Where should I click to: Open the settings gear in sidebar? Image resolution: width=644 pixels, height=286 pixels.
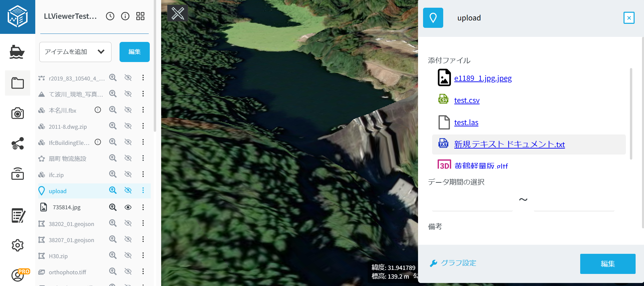click(x=17, y=245)
